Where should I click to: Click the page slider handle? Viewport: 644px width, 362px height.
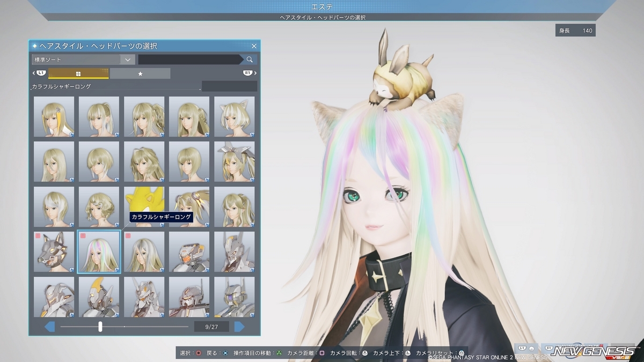point(100,326)
